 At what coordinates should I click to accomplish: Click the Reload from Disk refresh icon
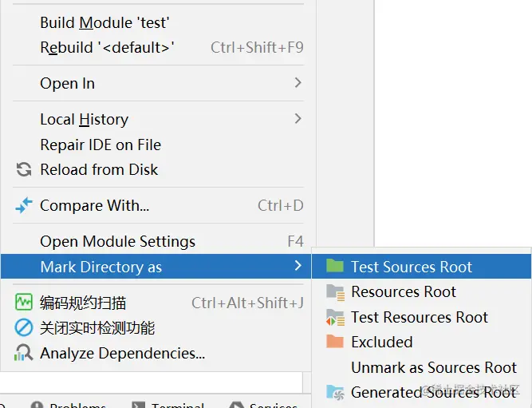pyautogui.click(x=24, y=170)
